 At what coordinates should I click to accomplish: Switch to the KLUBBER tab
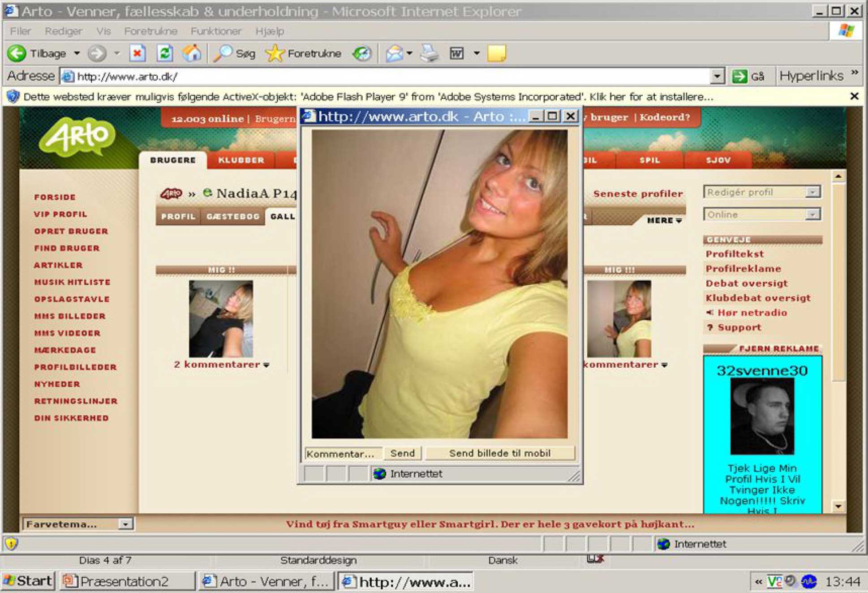tap(241, 160)
